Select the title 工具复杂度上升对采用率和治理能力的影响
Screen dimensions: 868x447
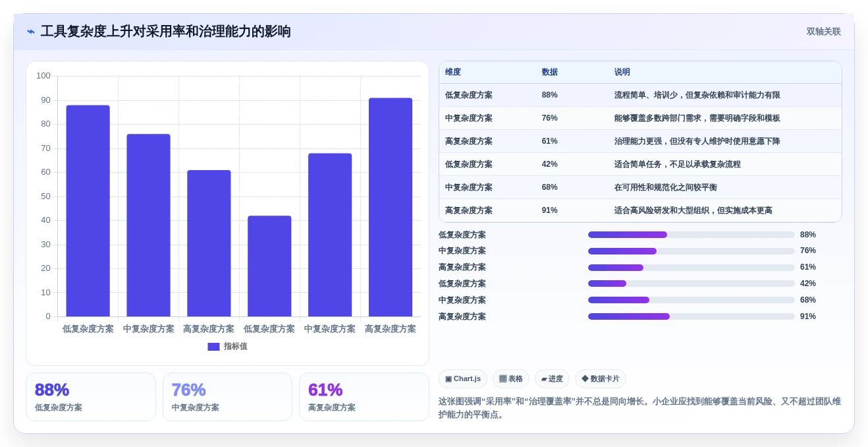click(166, 32)
